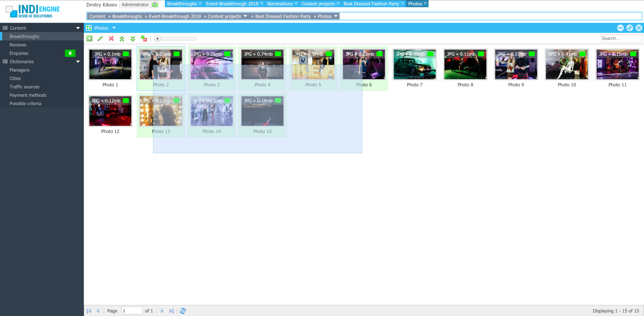Screen dimensions: 644x316
Task: Click the green pencil edit icon
Action: 100,39
